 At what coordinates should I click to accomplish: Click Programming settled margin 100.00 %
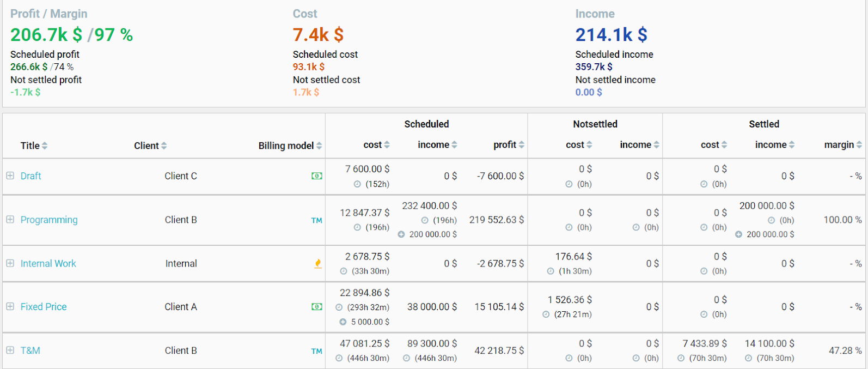(x=842, y=220)
